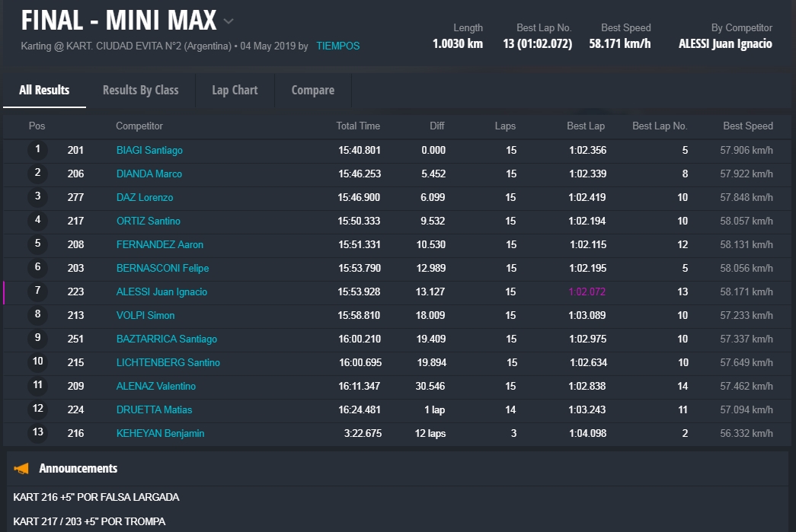Click ALESSI Juan Ignacio in the results table
The image size is (796, 532).
click(x=161, y=292)
